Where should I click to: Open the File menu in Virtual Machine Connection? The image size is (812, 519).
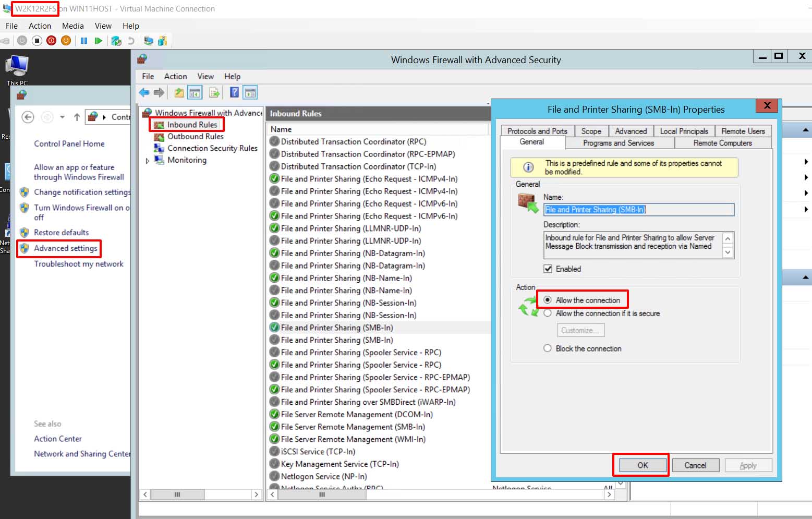pos(11,26)
